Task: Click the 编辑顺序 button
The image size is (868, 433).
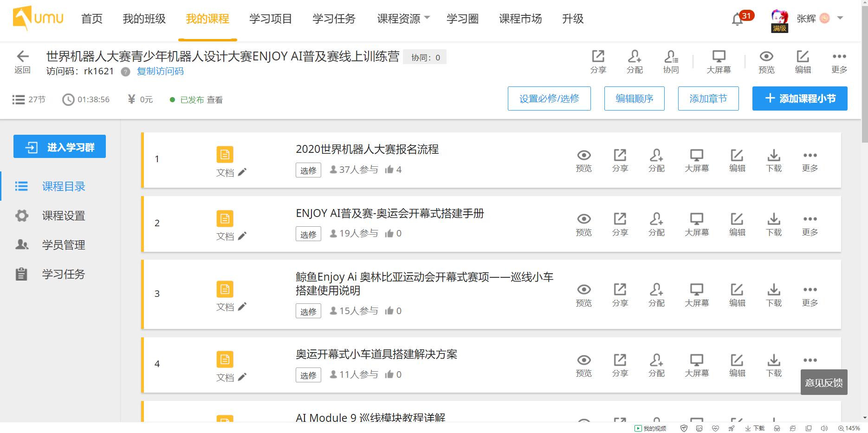Action: (x=635, y=98)
